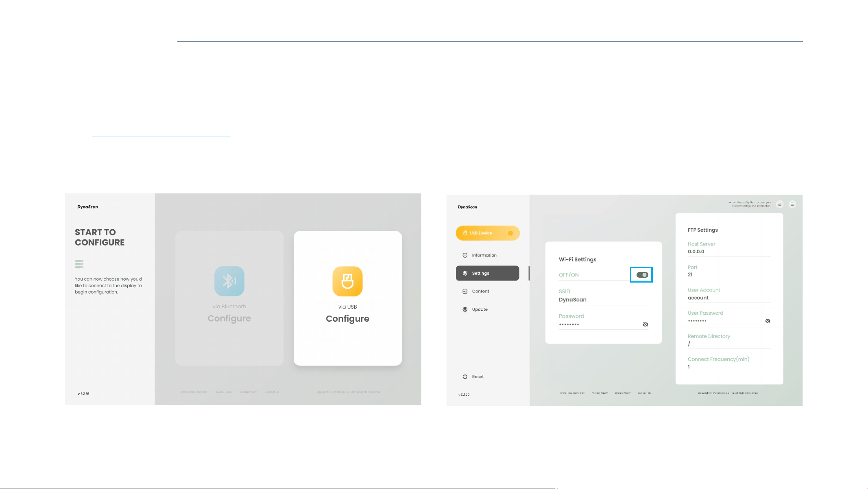Click the circular arrow icon beside Reset
The height and width of the screenshot is (489, 868).
(x=465, y=377)
